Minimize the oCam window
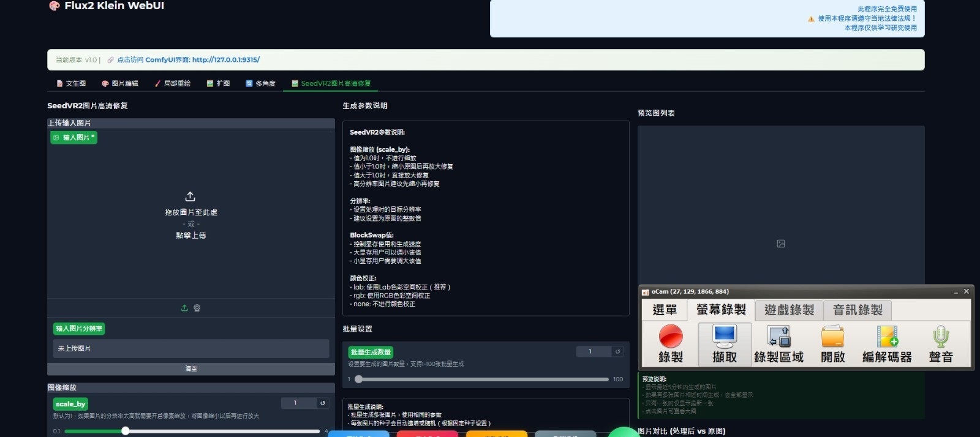 tap(956, 292)
